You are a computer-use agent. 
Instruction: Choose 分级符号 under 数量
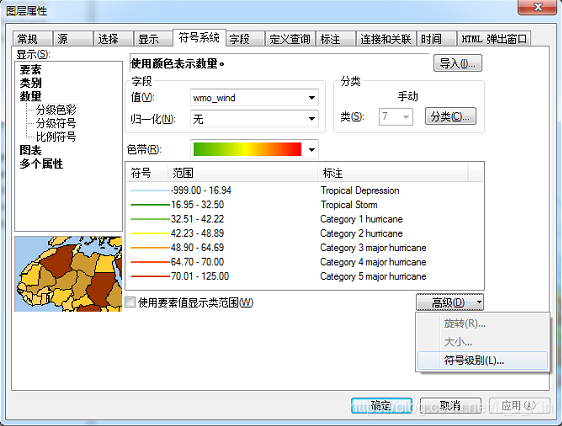pyautogui.click(x=56, y=123)
